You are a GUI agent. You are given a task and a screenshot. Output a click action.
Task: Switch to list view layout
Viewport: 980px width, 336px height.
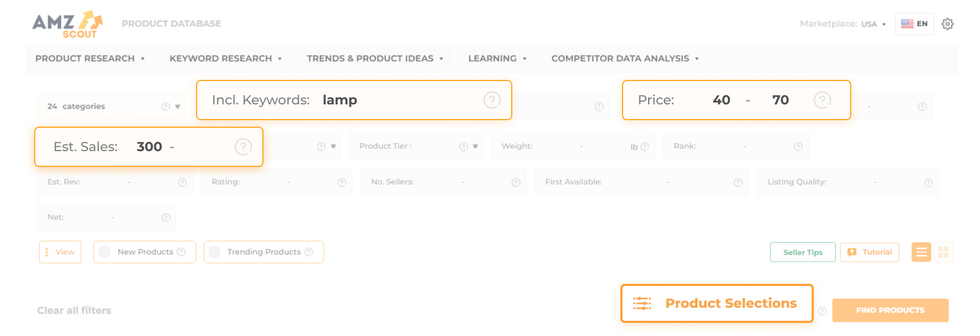coord(921,252)
